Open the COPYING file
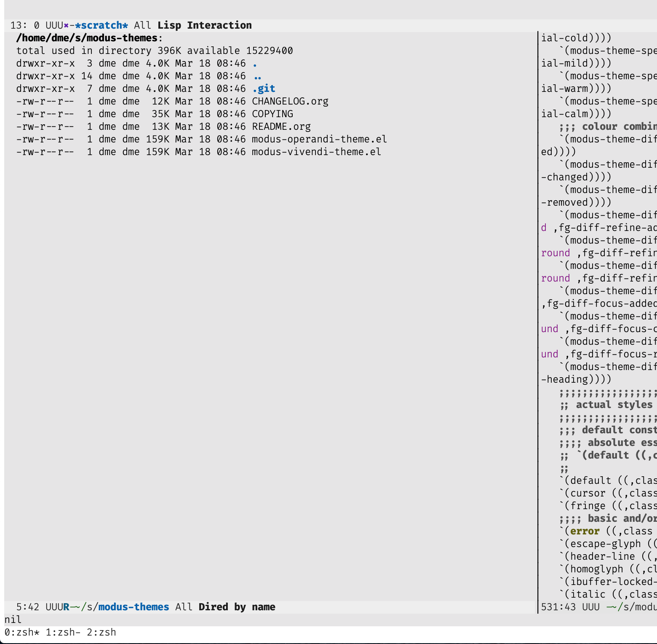Viewport: 657px width, 644px height. (272, 114)
